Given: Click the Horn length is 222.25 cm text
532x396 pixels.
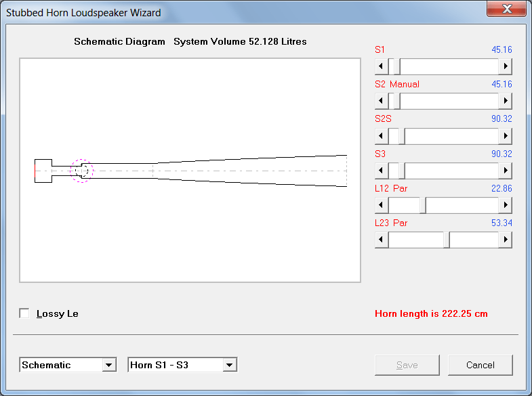Looking at the screenshot, I should pyautogui.click(x=431, y=313).
